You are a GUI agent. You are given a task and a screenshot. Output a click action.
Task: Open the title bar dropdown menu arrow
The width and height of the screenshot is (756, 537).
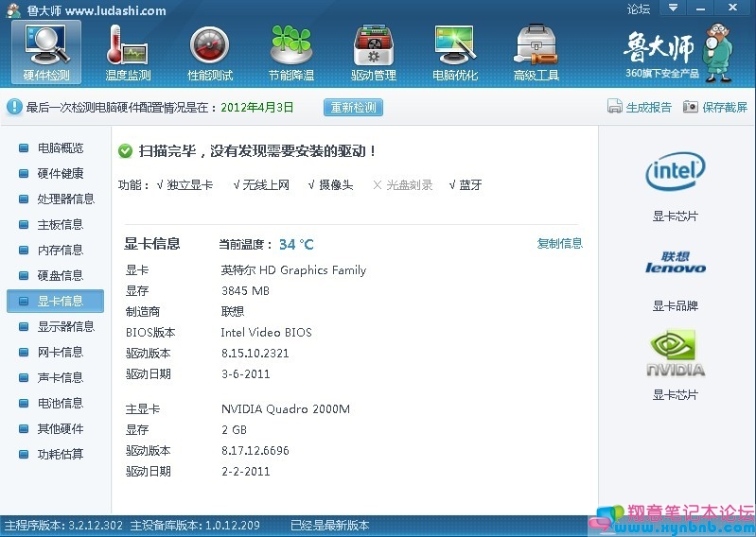point(674,9)
